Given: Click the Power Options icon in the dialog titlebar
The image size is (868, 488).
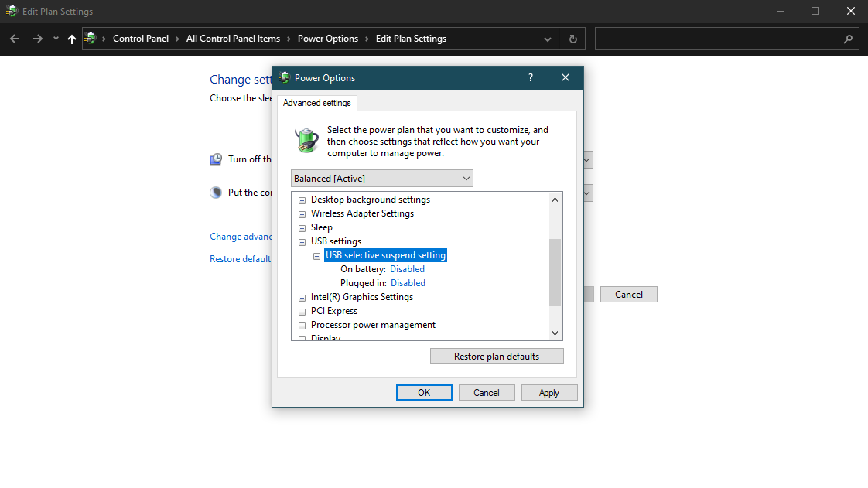Looking at the screenshot, I should [284, 77].
